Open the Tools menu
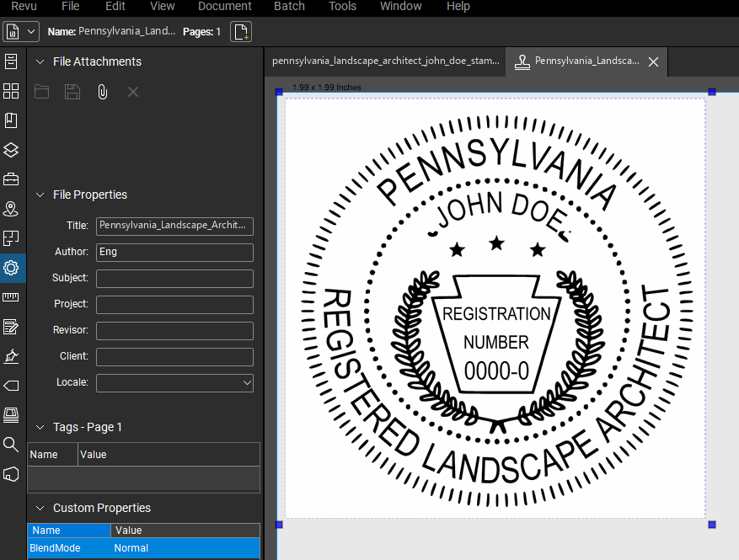The image size is (739, 560). click(x=343, y=6)
